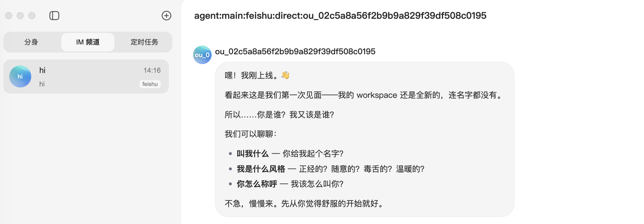Minimize the window with middle circle button
The width and height of the screenshot is (644, 224).
point(20,16)
